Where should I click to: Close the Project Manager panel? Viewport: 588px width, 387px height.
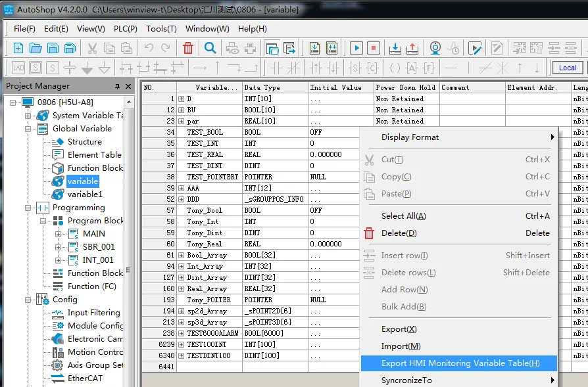click(x=128, y=87)
